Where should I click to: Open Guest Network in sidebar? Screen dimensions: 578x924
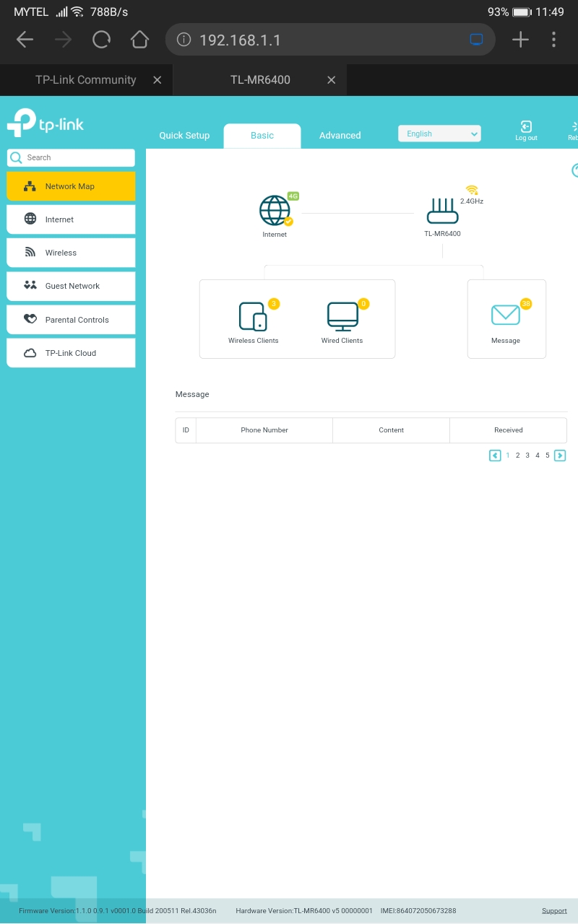pyautogui.click(x=71, y=286)
